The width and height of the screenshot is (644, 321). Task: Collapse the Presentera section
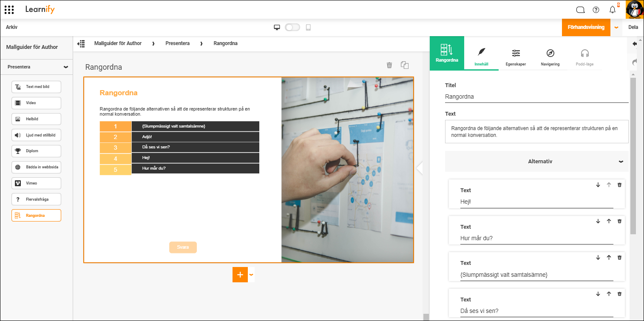tap(65, 67)
